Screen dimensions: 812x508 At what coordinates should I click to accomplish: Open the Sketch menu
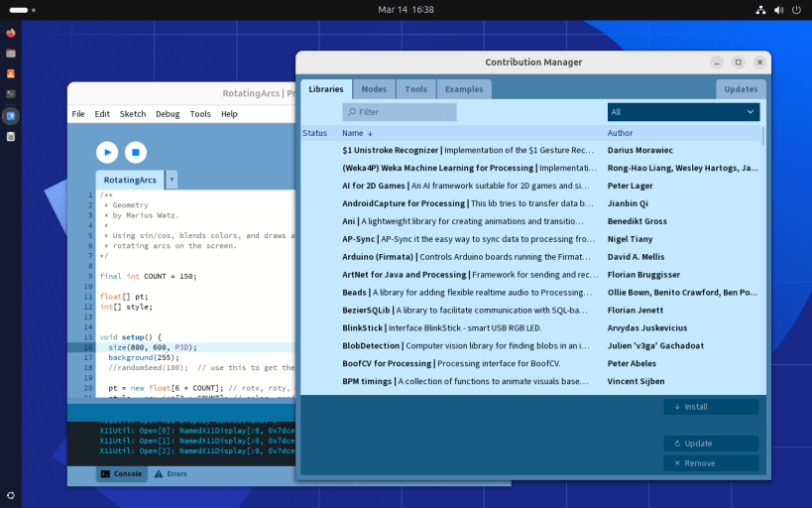[x=133, y=114]
